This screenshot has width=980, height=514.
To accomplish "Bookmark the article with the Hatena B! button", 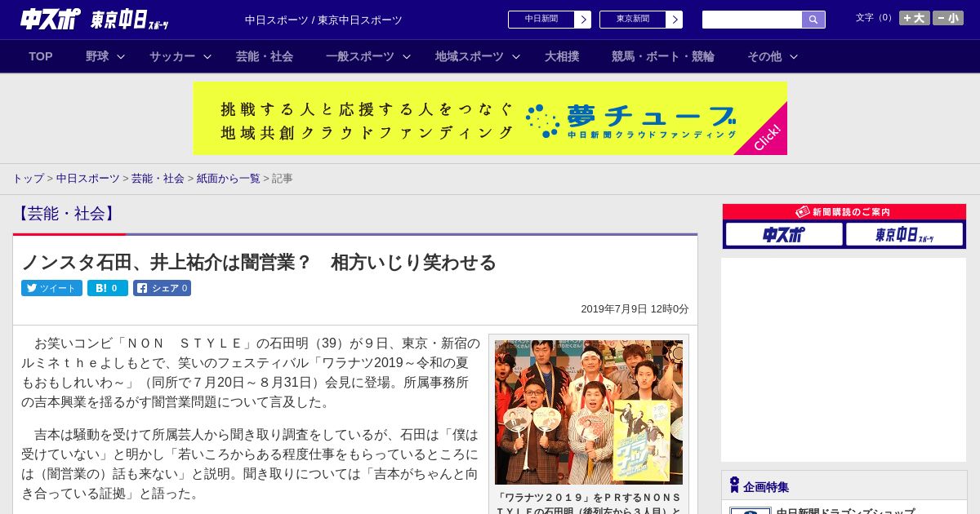I will point(108,288).
